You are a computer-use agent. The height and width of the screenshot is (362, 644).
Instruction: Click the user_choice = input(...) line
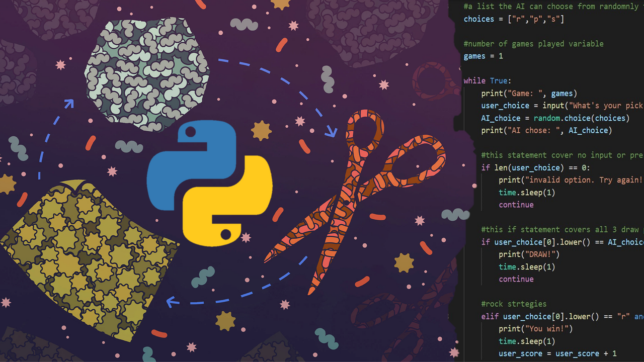562,106
